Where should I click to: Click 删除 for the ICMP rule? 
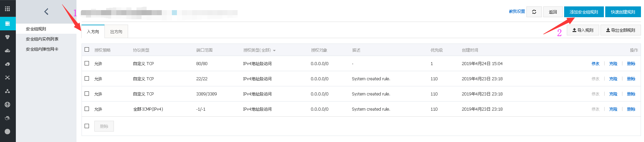tap(631, 109)
